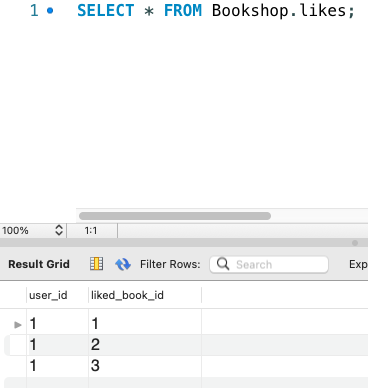Click the partially visible Export label

358,264
